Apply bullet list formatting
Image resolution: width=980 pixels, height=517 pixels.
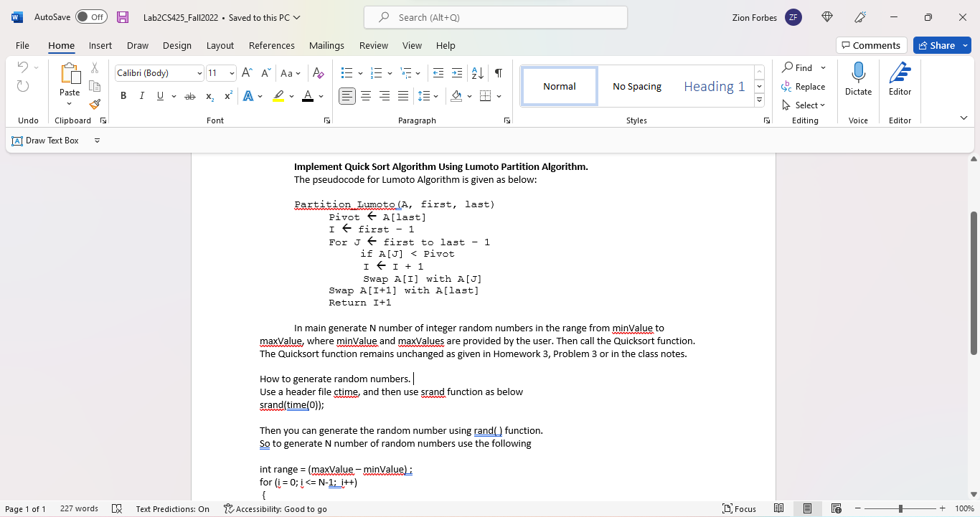click(x=347, y=73)
